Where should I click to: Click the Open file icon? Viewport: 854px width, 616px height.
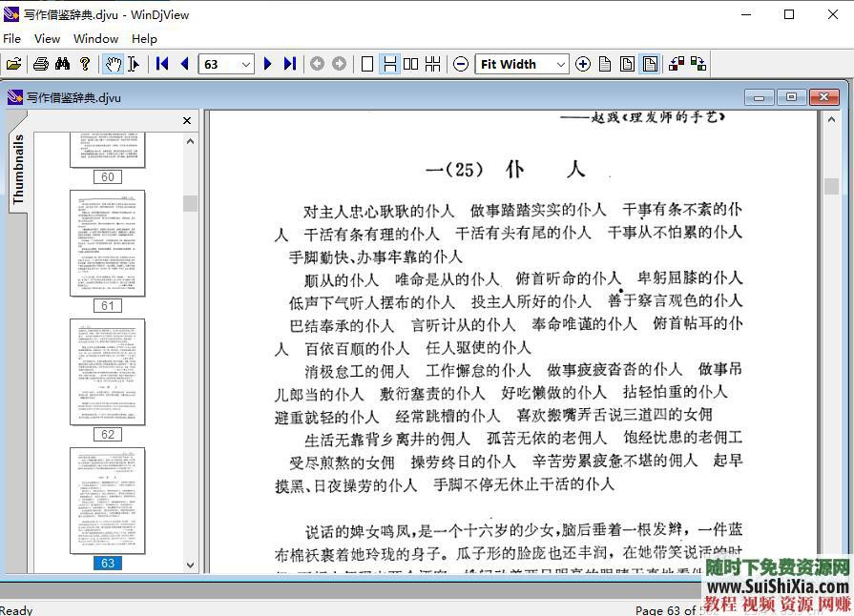click(x=14, y=64)
